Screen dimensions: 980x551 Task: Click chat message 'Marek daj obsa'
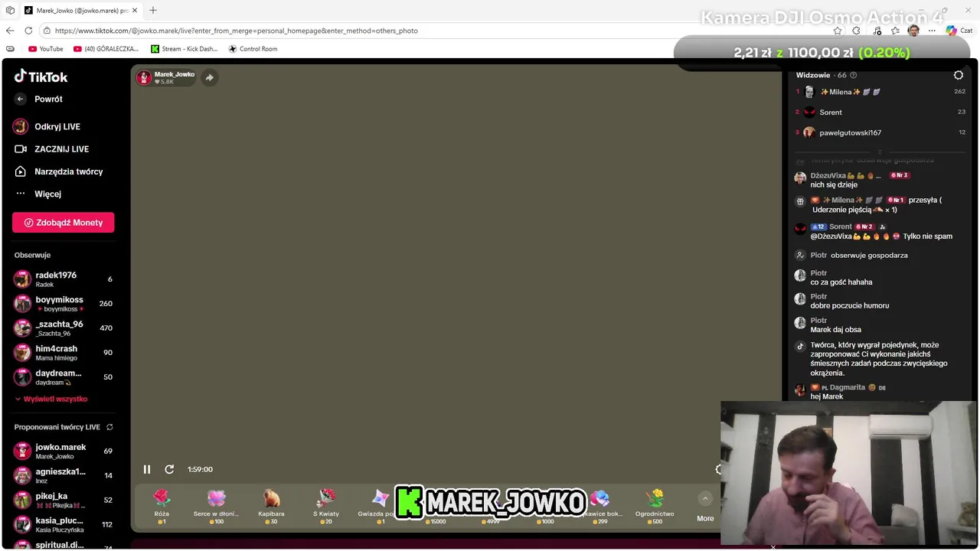click(x=835, y=330)
